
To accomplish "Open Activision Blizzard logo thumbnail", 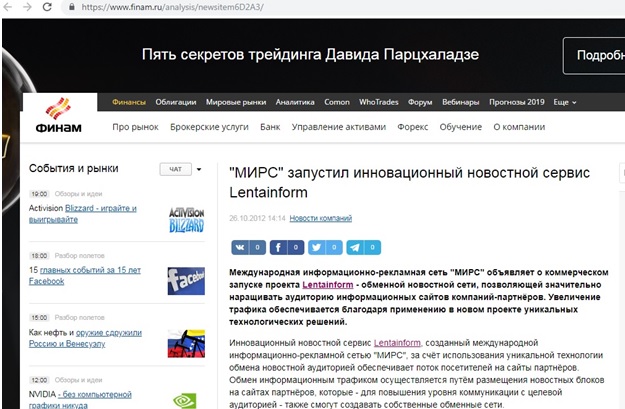I will [186, 220].
